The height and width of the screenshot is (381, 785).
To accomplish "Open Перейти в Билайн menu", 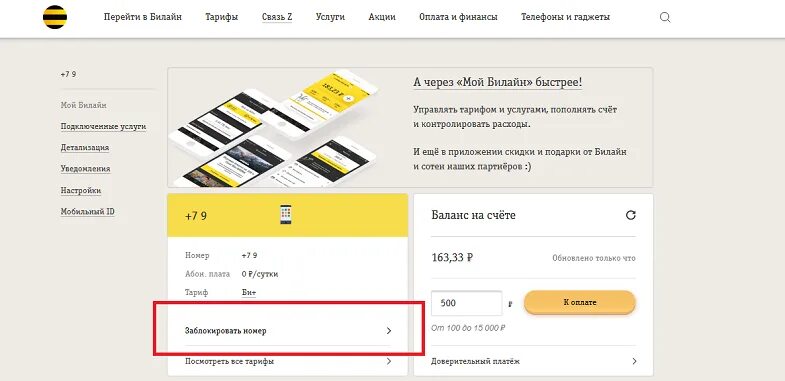I will [x=143, y=17].
